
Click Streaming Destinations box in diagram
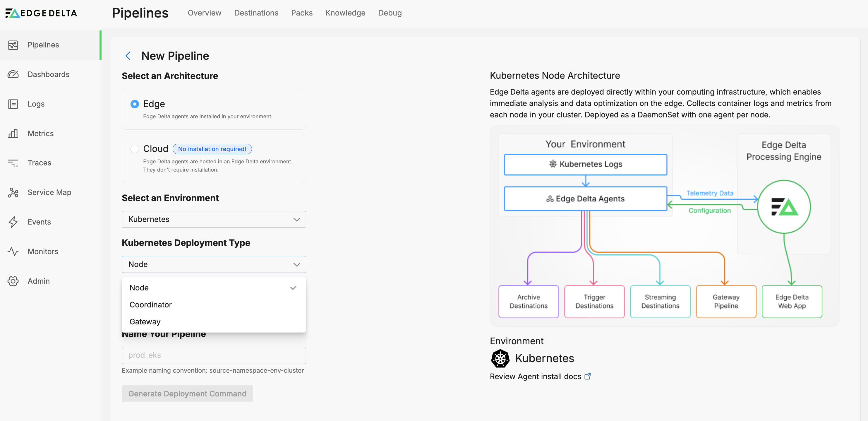[660, 301]
